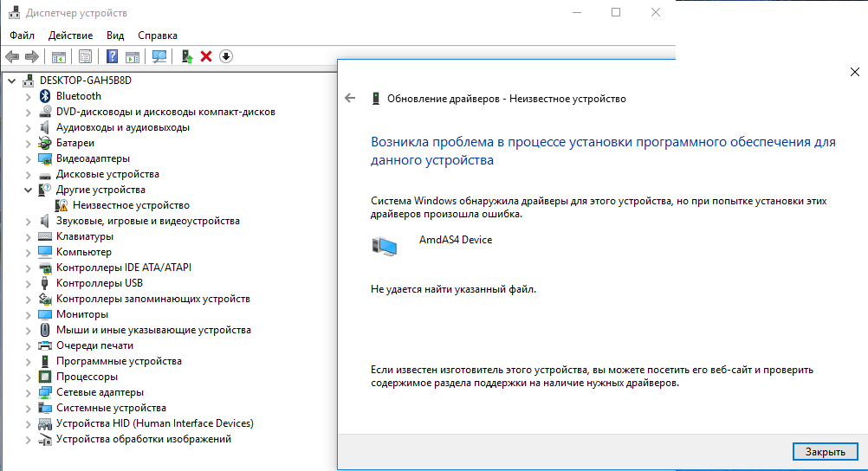Select Устройства HID (Human Interface Devices) row

point(154,423)
